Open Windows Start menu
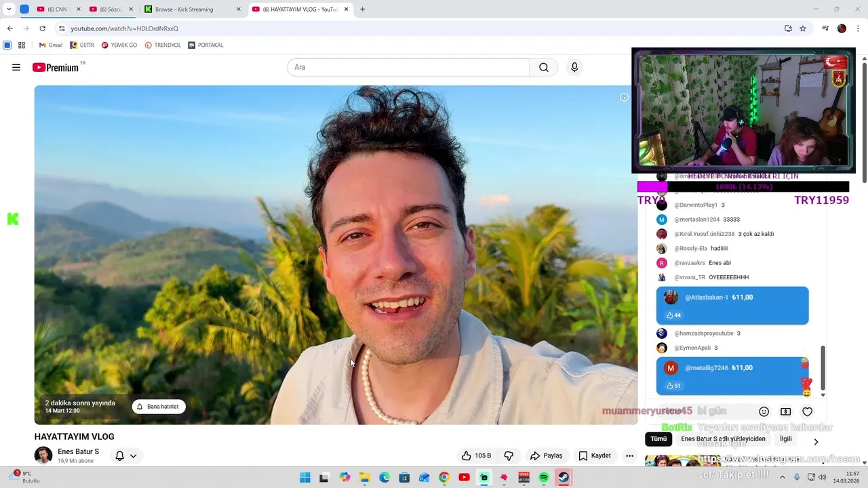Screen dimensions: 868x488 [x=305, y=478]
